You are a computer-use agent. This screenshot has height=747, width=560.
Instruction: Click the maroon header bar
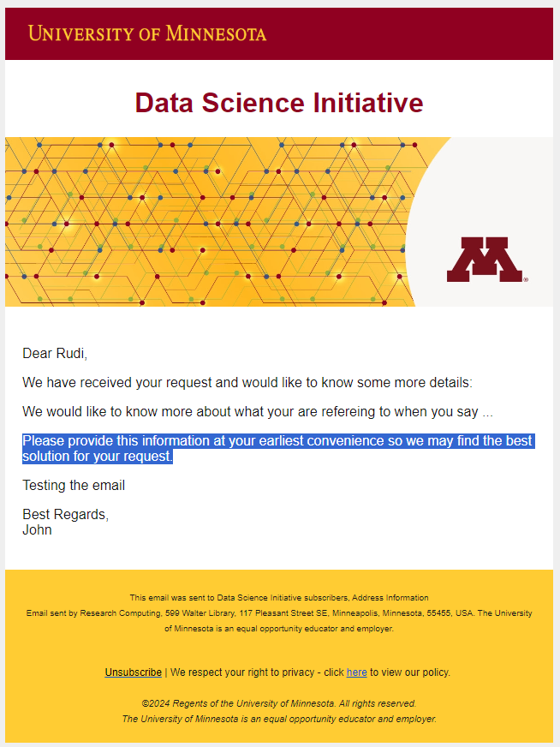[411, 34]
